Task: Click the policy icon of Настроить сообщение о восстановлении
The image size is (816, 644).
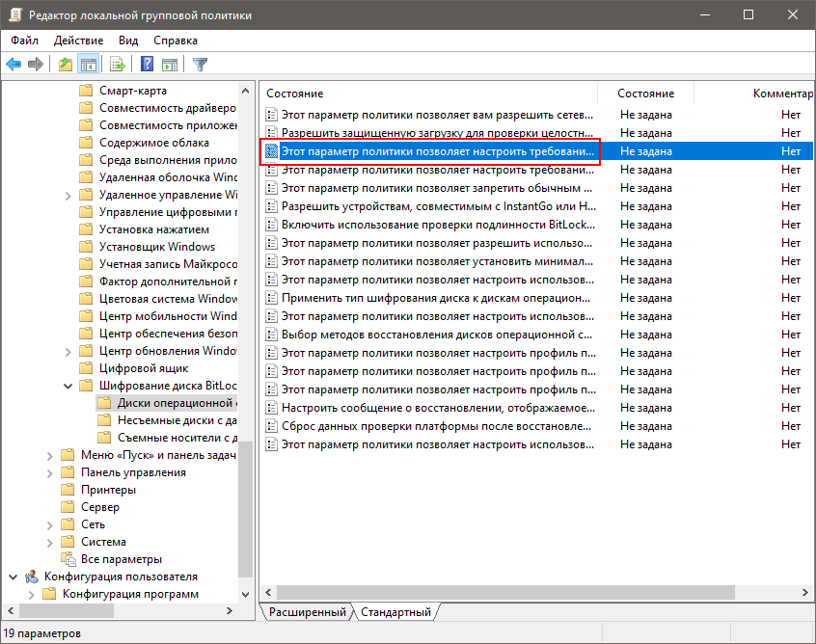Action: 271,408
